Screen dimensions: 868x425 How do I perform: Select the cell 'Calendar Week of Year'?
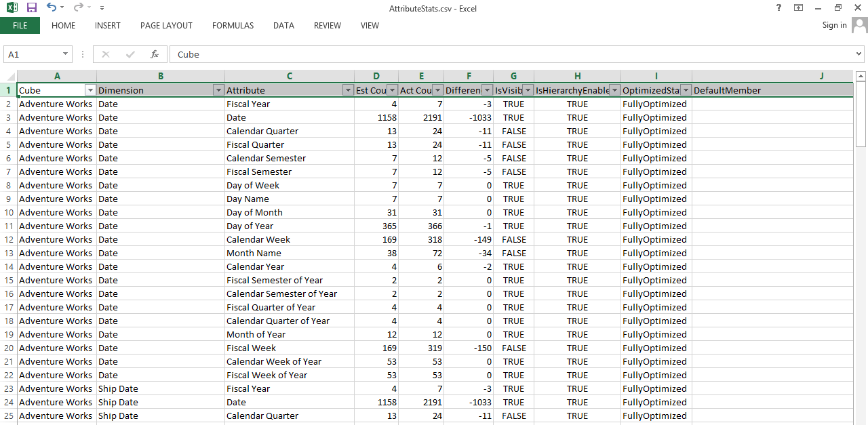[290, 361]
